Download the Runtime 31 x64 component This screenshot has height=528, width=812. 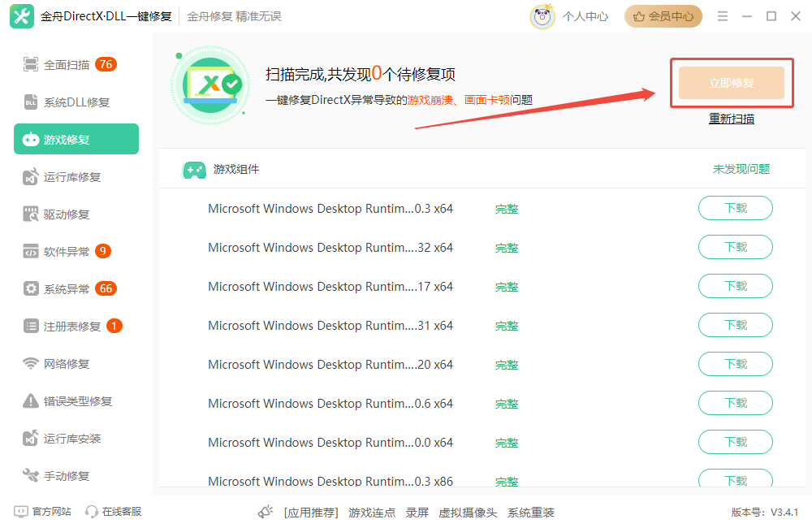(x=736, y=325)
